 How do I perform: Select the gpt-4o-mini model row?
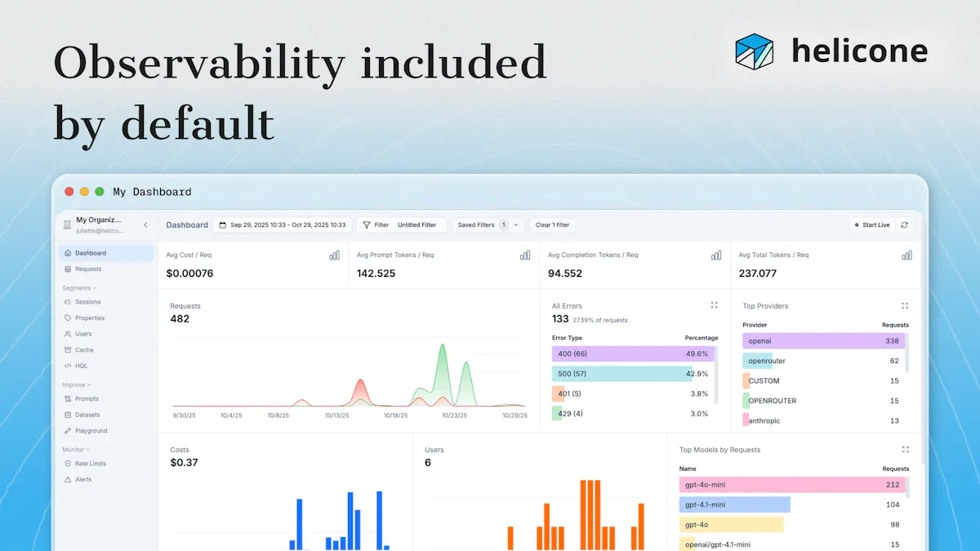[x=791, y=485]
